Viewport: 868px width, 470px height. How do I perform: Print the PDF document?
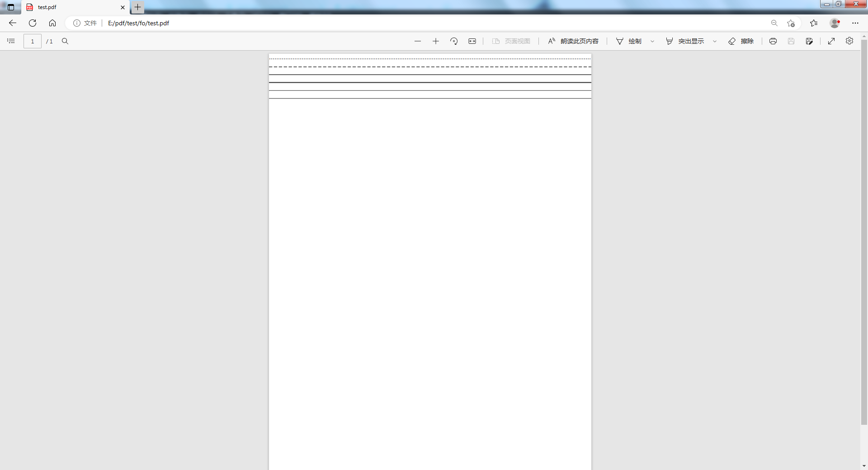[x=773, y=41]
